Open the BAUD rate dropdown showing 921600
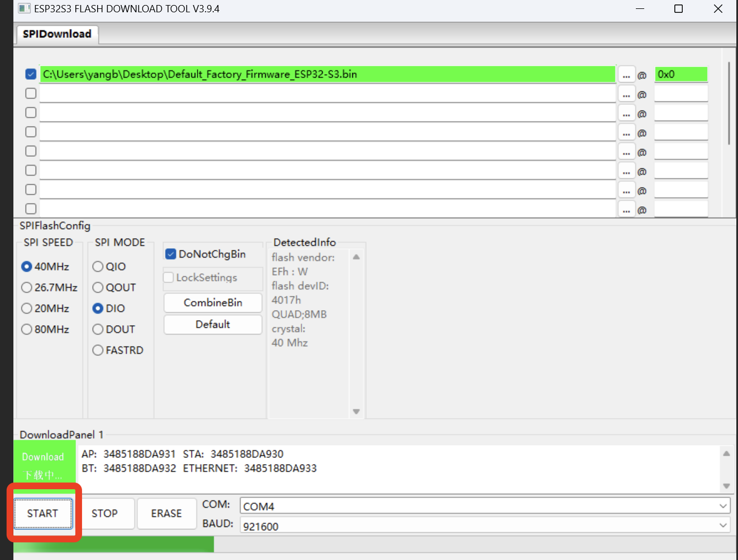The width and height of the screenshot is (738, 560). tap(485, 525)
